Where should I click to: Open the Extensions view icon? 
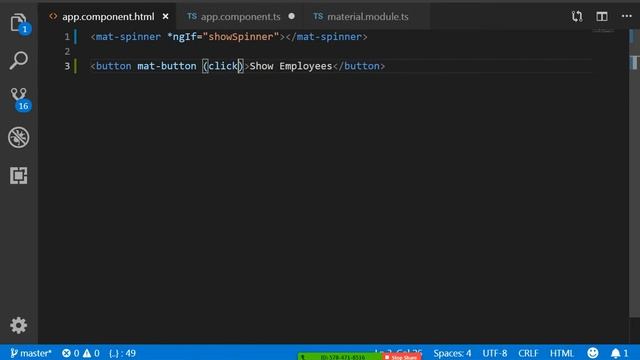click(x=19, y=176)
